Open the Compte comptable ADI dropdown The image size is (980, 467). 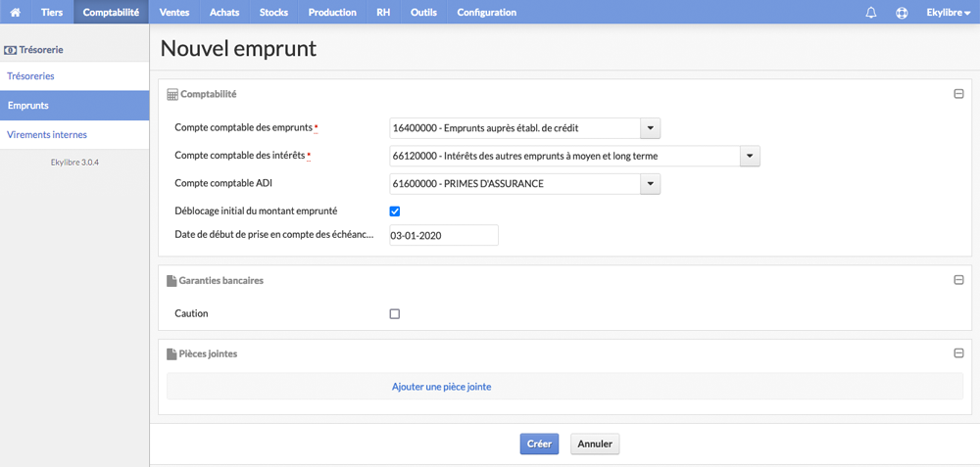pos(650,184)
